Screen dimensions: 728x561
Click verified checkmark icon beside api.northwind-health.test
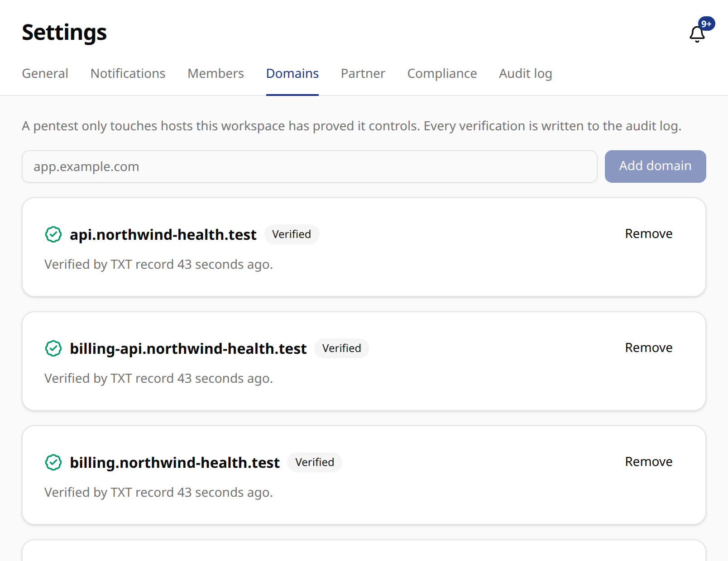coord(53,234)
